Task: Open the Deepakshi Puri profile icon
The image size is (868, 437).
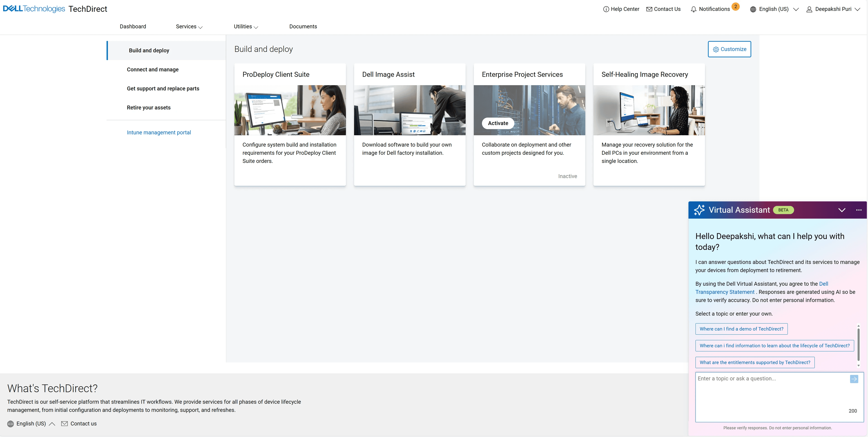Action: click(809, 9)
